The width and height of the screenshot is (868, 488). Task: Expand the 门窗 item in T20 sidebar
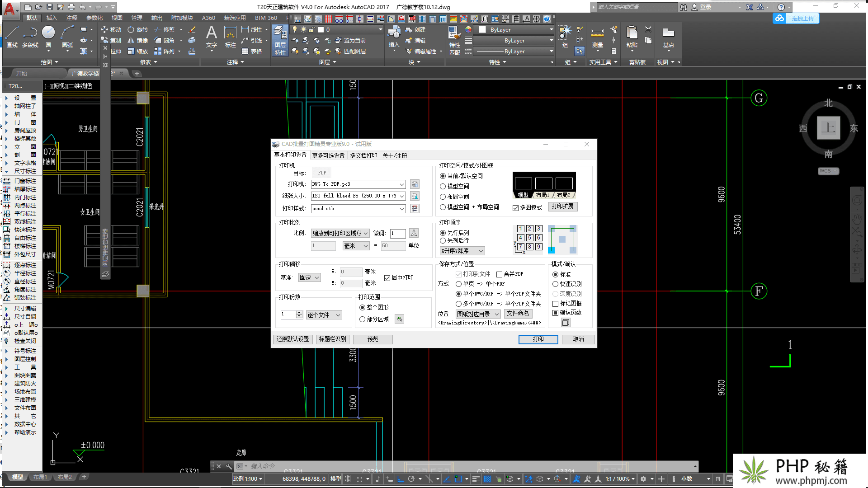click(6, 122)
